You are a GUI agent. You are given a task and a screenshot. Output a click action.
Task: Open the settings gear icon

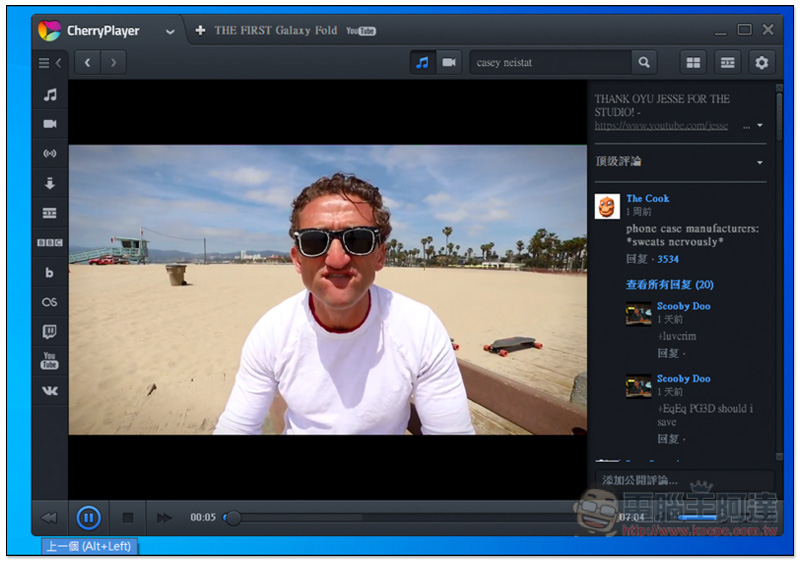pyautogui.click(x=762, y=63)
